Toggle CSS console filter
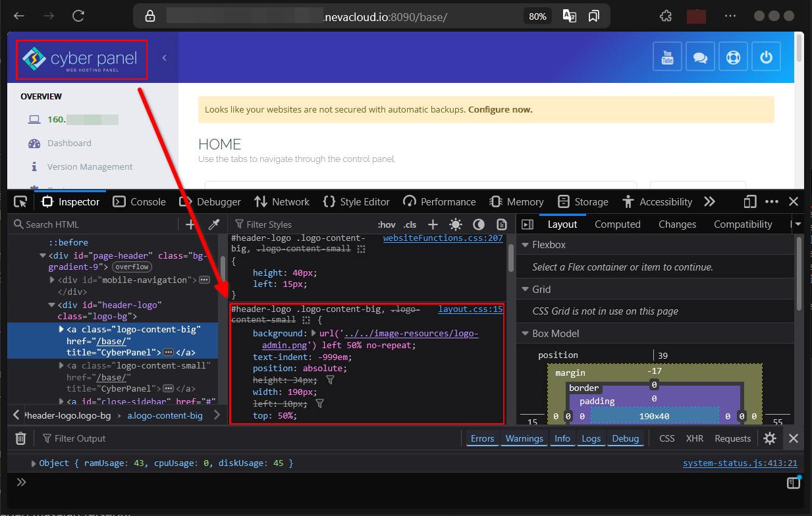 click(x=667, y=438)
